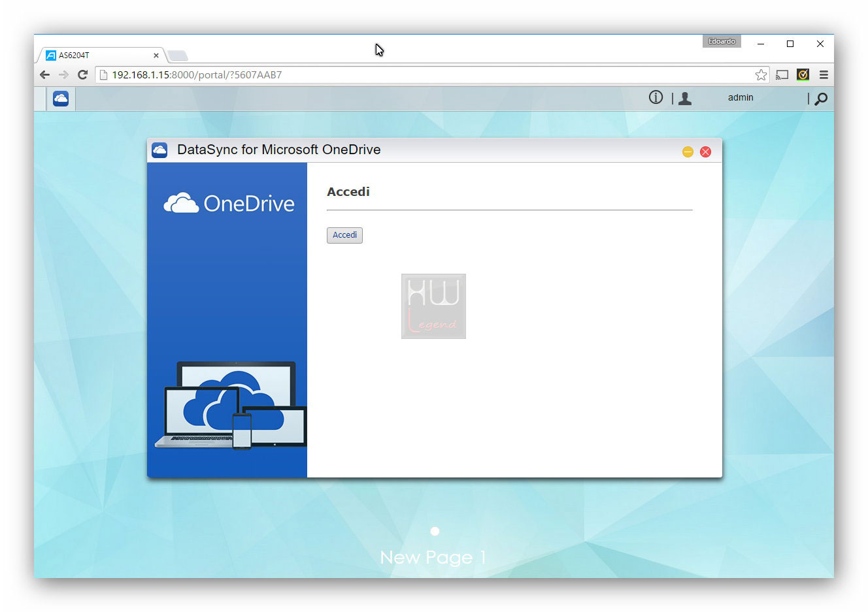Click the OneDrive app icon in ADM taskbar

[61, 99]
